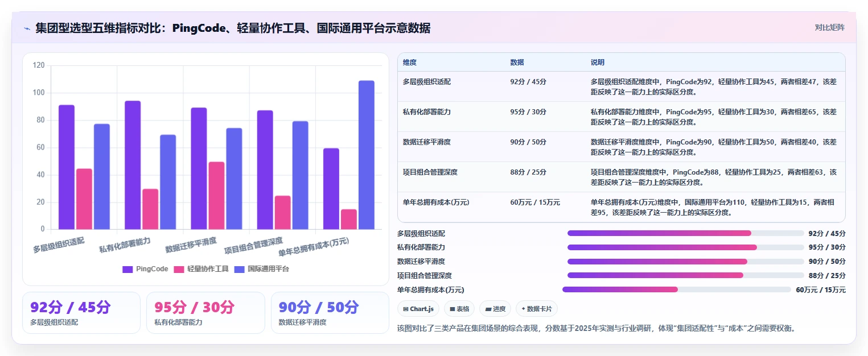Click the x-axis label 单年总拥有成本(万元)
The height and width of the screenshot is (356, 868).
(314, 247)
